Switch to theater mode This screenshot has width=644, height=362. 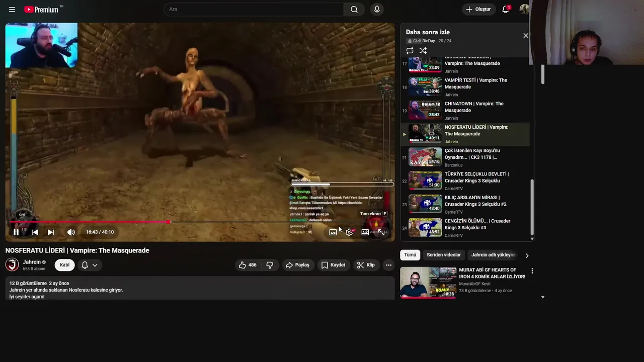[x=365, y=232]
